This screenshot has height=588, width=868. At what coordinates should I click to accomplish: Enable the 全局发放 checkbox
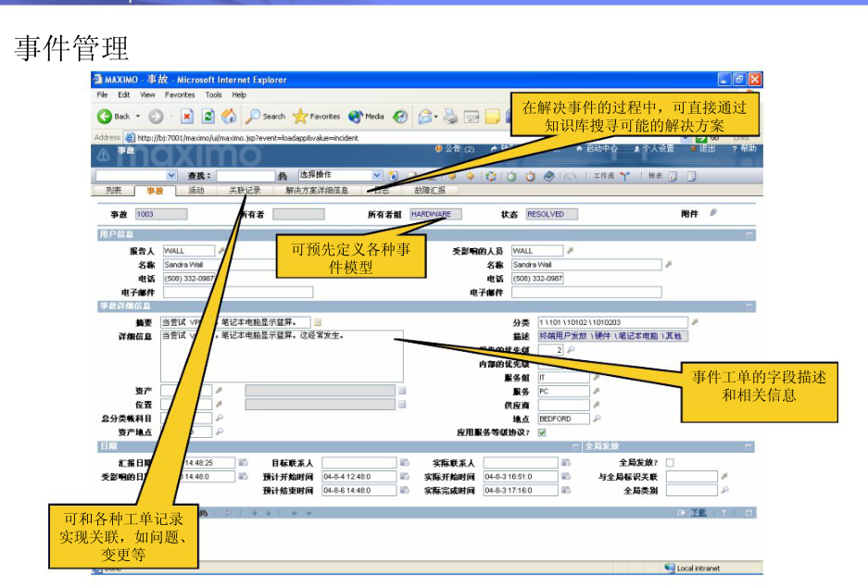click(x=670, y=462)
